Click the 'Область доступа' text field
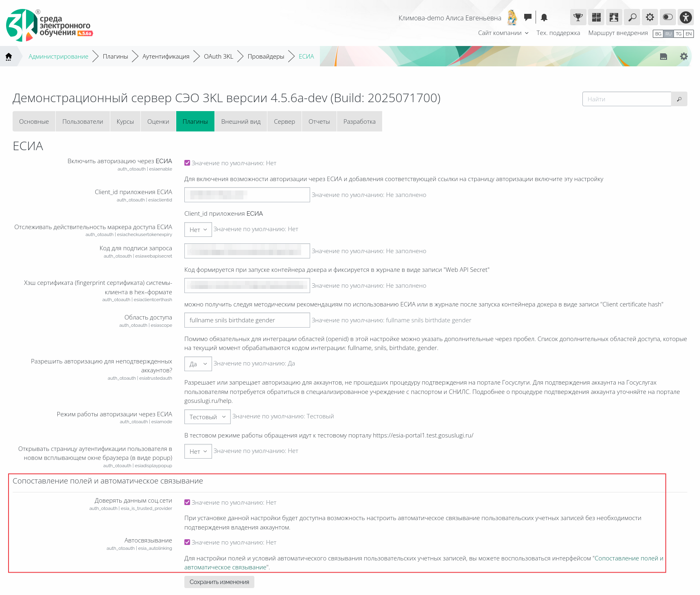 click(247, 320)
